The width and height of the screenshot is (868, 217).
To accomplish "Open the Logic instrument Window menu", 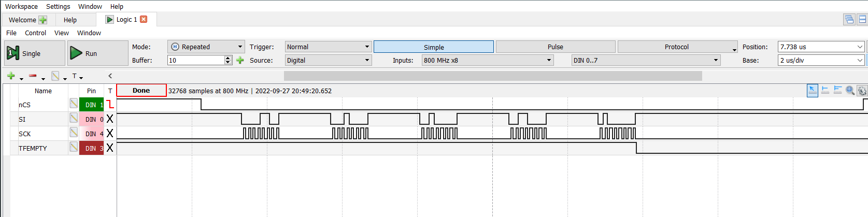I will click(89, 33).
